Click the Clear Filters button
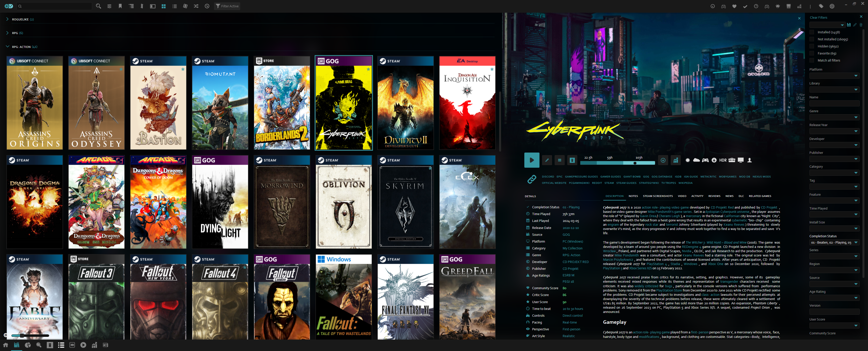 coord(818,17)
